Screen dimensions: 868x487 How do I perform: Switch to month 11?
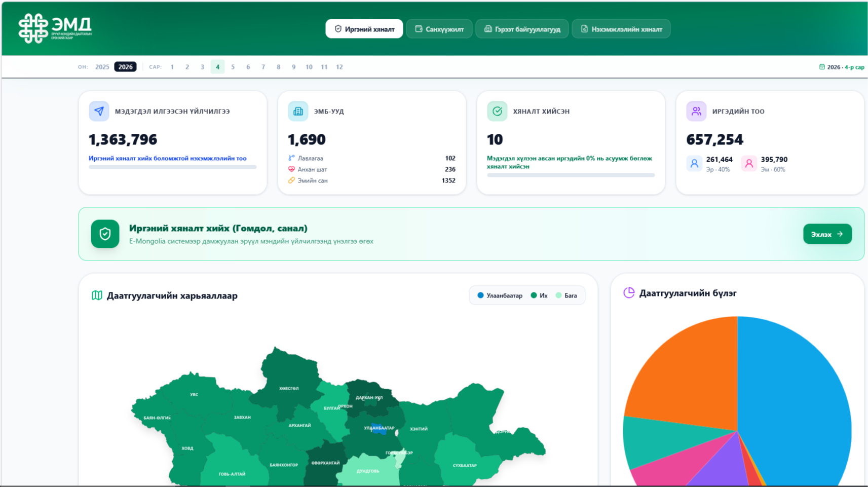(324, 67)
